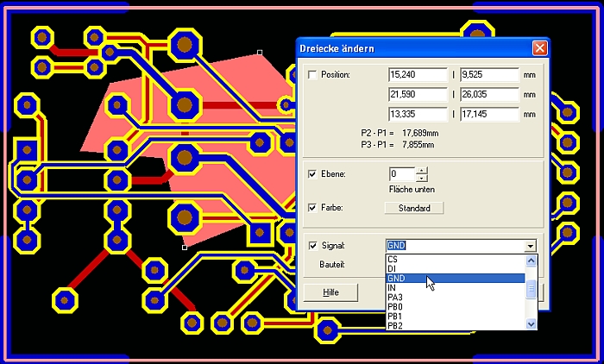Uncheck the Ebene checkbox

click(x=312, y=174)
